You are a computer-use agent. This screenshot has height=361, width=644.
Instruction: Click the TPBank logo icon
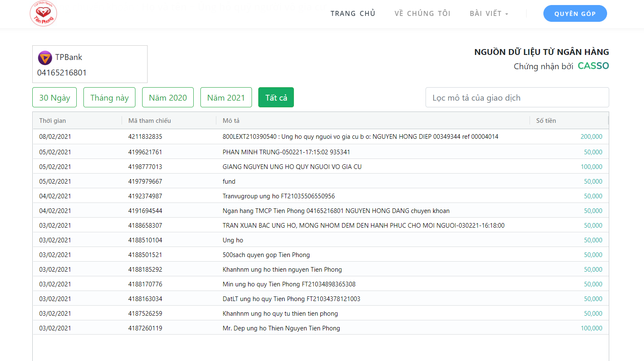tap(45, 58)
